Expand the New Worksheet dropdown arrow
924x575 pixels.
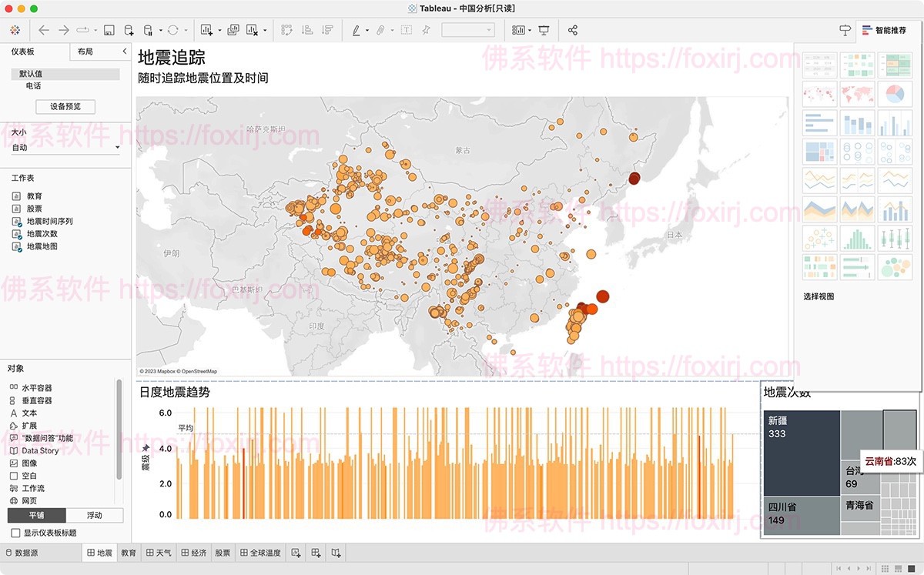219,29
